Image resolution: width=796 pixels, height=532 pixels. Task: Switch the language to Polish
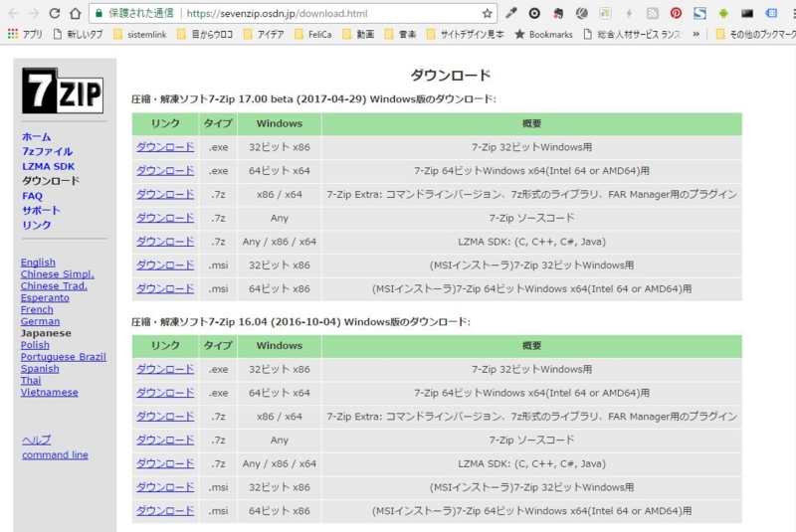click(35, 345)
